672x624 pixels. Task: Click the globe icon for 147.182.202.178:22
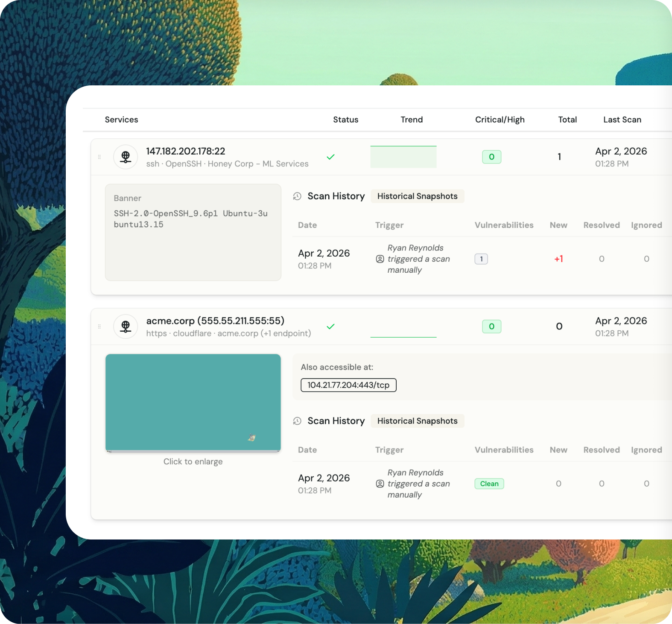tap(126, 157)
